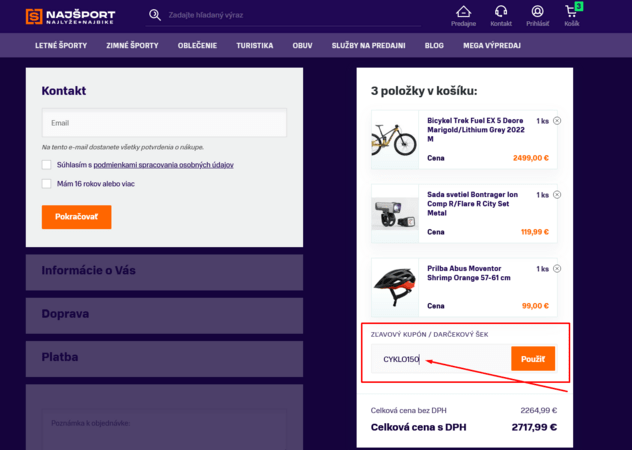632x450 pixels.
Task: Remove the Bontrager lights set item
Action: 557,194
